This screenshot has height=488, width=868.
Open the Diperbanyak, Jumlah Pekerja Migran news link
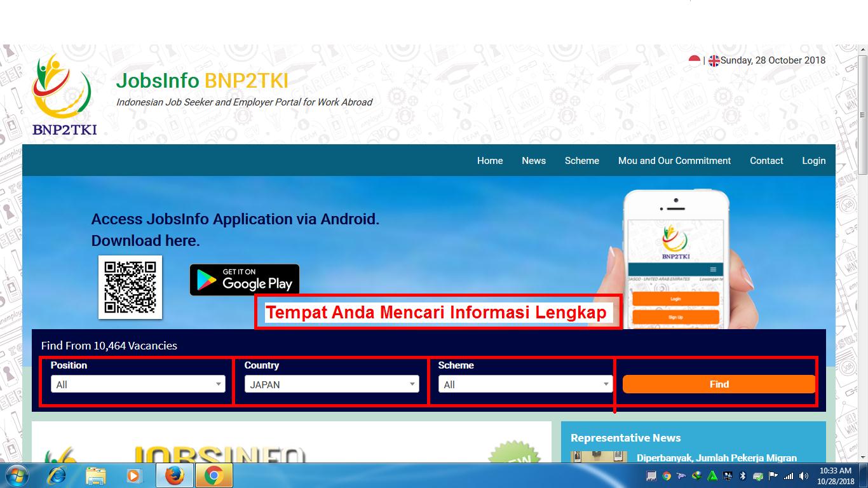point(717,457)
